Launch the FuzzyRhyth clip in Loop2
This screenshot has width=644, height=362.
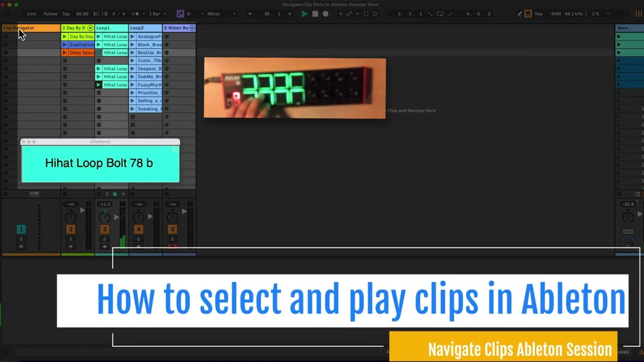[132, 85]
